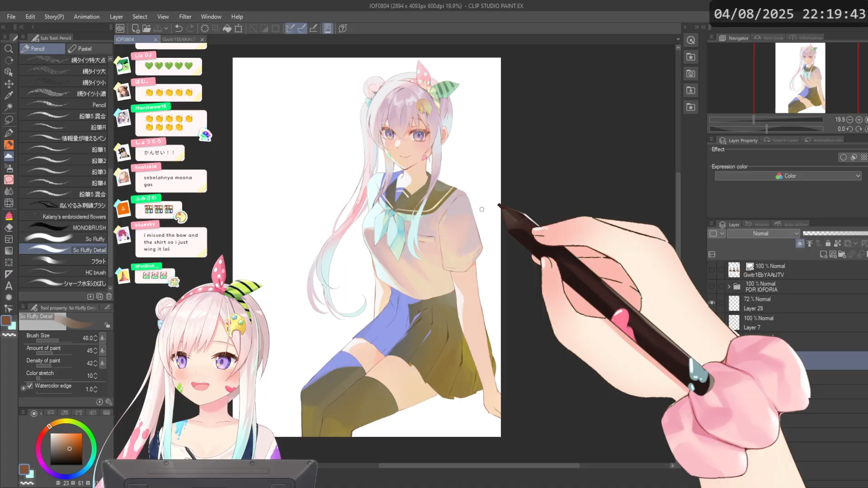Select the Eyedropper tool

pyautogui.click(x=9, y=95)
